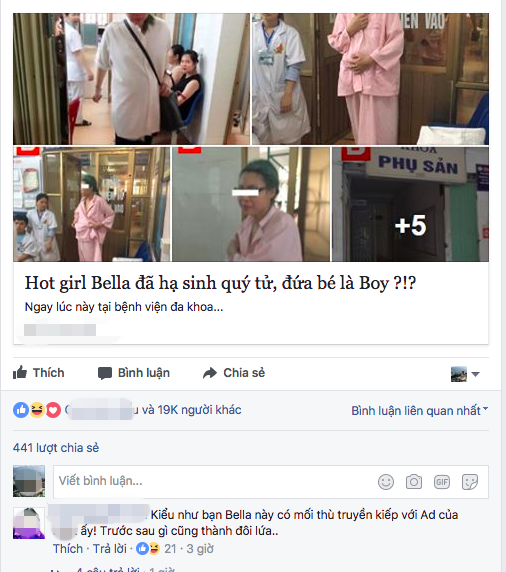Click the Thích thumbs-up button

(39, 373)
